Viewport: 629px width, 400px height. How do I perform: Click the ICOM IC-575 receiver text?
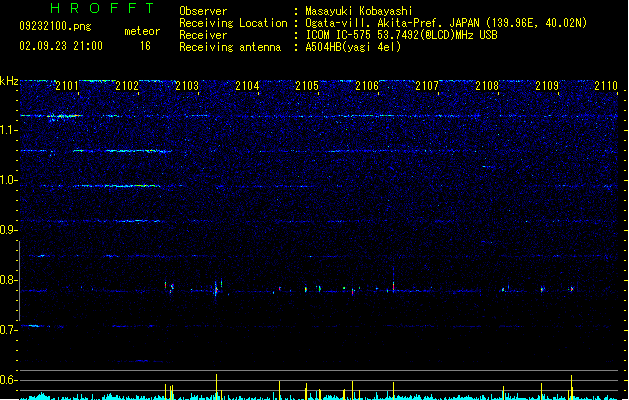[x=401, y=35]
